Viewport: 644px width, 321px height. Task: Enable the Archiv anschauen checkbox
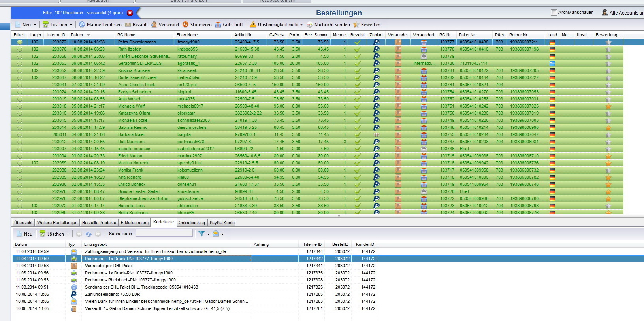pos(554,13)
